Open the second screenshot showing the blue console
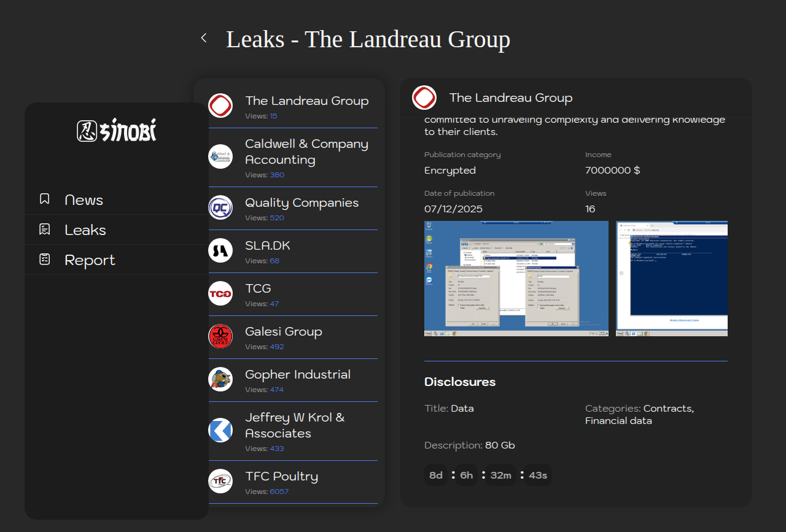The image size is (786, 532). pyautogui.click(x=672, y=279)
